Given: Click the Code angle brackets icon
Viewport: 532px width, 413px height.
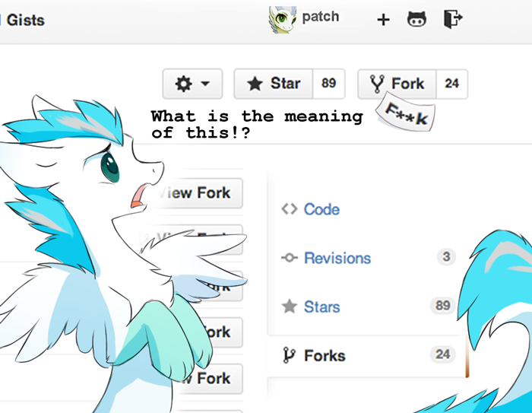Looking at the screenshot, I should (290, 209).
